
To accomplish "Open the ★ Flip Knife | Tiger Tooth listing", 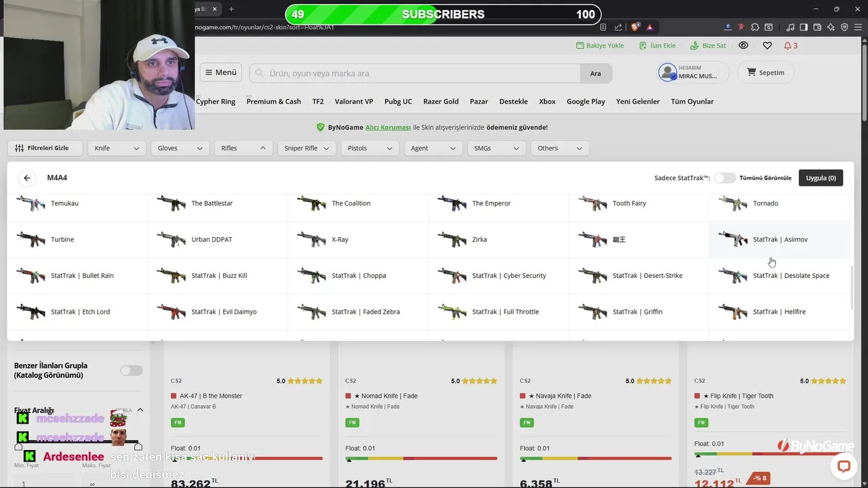I will tap(738, 396).
